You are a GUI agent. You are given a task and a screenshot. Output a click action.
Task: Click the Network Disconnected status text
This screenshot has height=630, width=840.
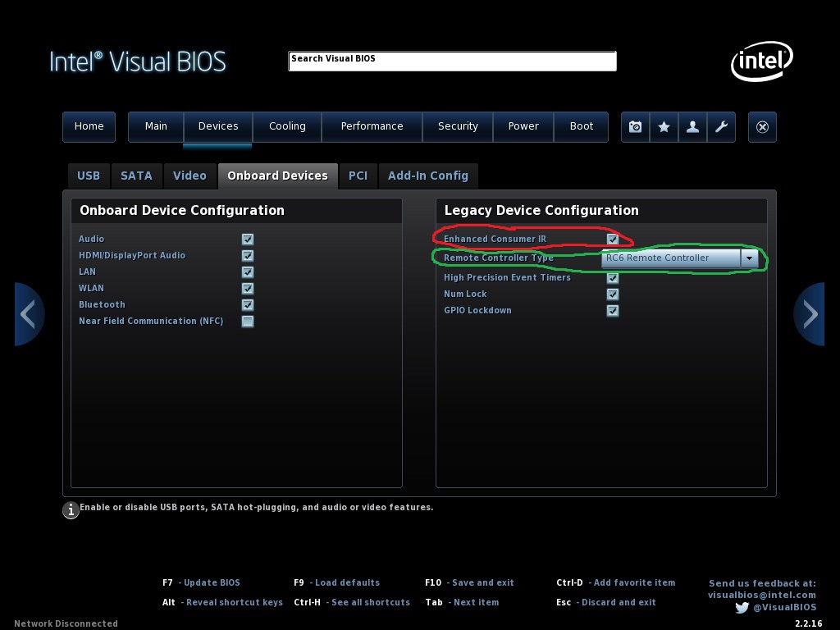tap(66, 623)
